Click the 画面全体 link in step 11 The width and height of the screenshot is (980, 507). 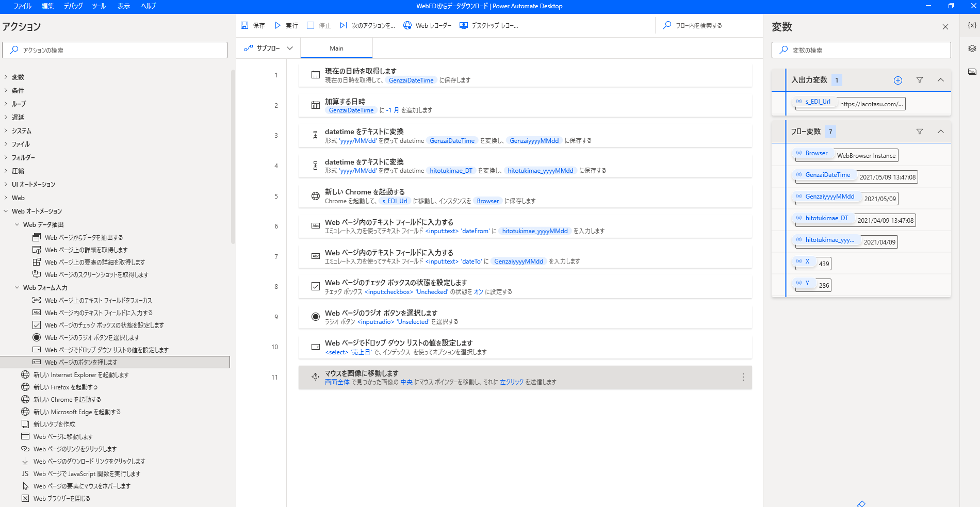coord(337,382)
